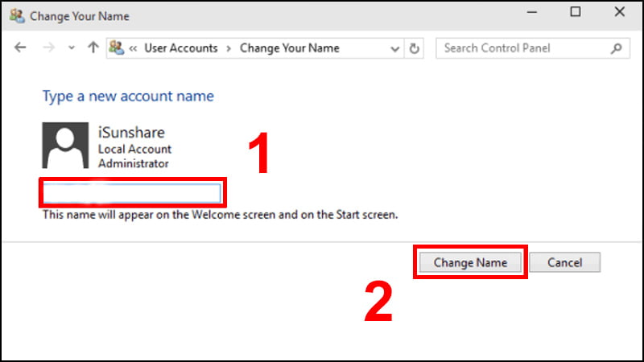
Task: Expand hidden breadcrumb path chevrons
Action: pos(133,48)
